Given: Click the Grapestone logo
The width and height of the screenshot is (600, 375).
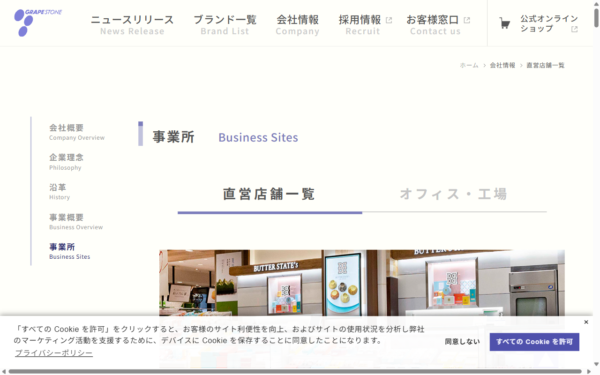Looking at the screenshot, I should [38, 23].
